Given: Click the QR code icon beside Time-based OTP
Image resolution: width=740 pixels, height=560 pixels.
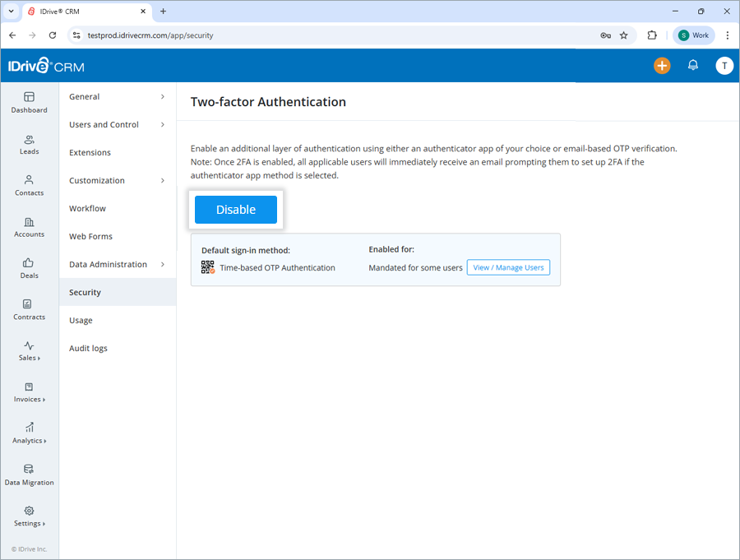Looking at the screenshot, I should (208, 267).
